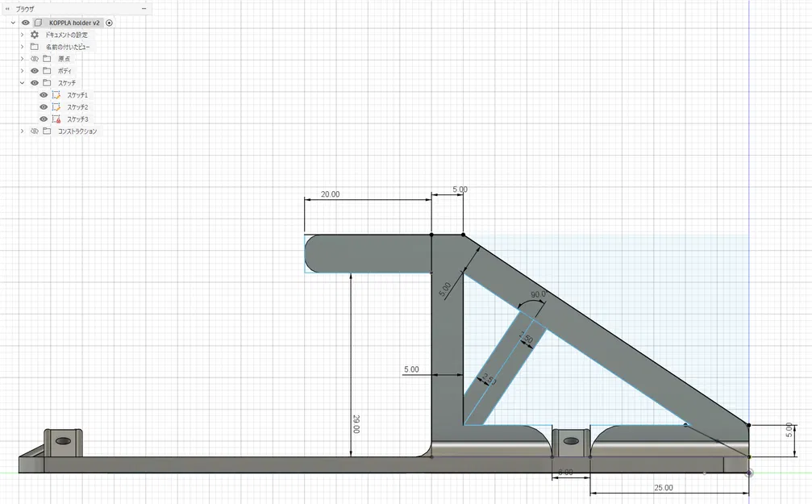Click the folder icon beside 名前の付いたビュー
This screenshot has height=504, width=812.
click(35, 47)
